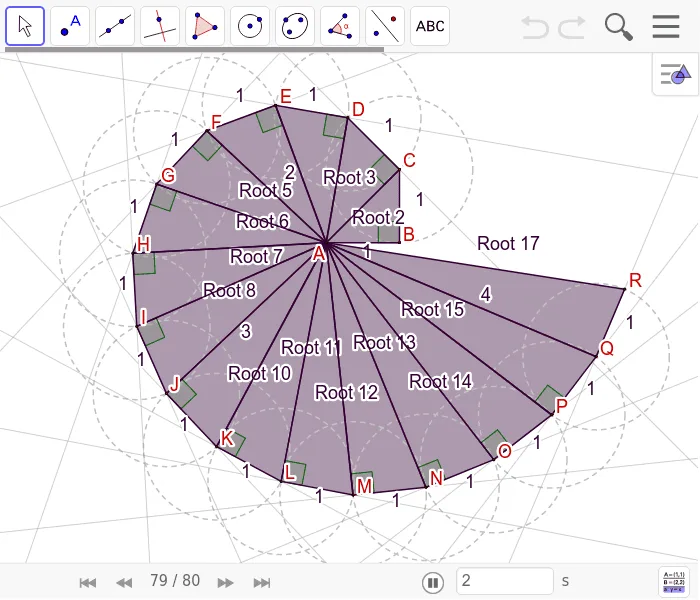The width and height of the screenshot is (700, 600).
Task: Click the 'Root 2' label
Action: (378, 218)
